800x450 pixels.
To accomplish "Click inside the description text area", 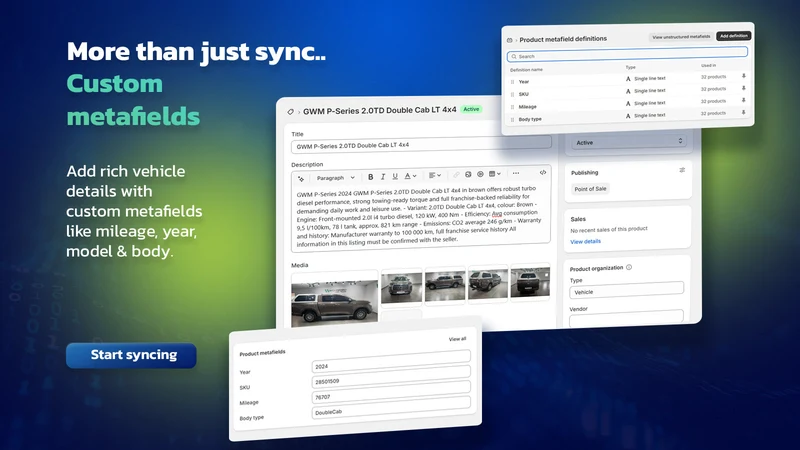I will (419, 217).
